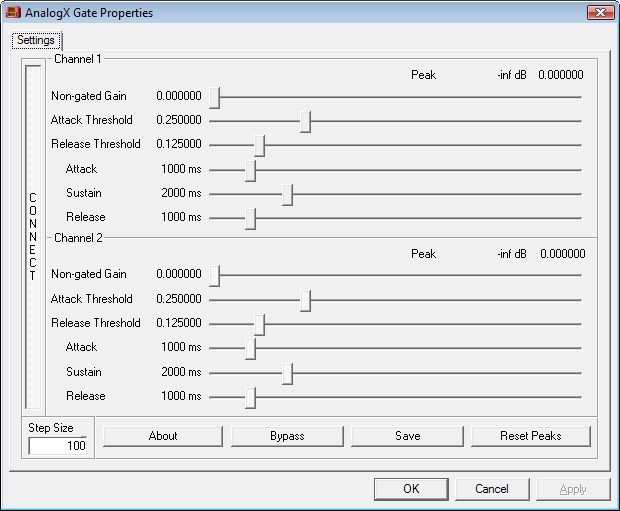
Task: Confirm the dialog with OK
Action: (x=411, y=489)
